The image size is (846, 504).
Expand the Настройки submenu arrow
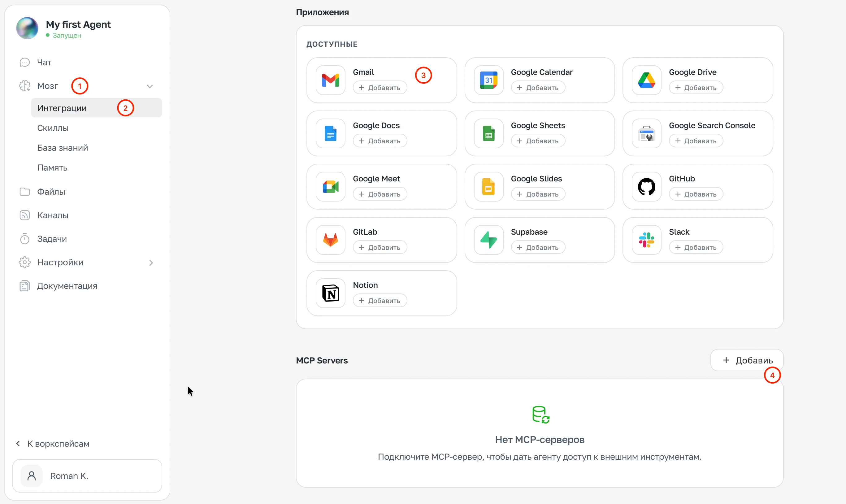(x=151, y=263)
